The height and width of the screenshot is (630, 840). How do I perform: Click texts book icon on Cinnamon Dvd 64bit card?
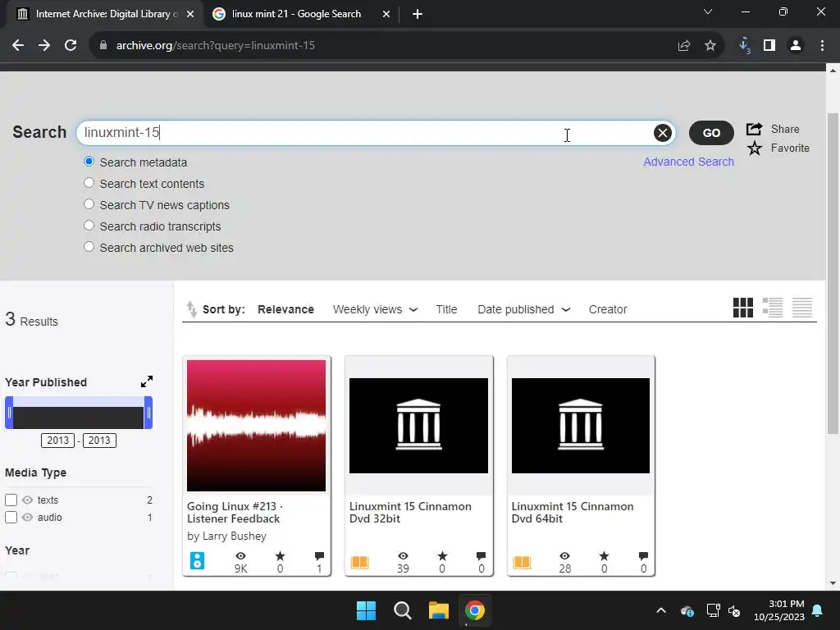(x=522, y=562)
